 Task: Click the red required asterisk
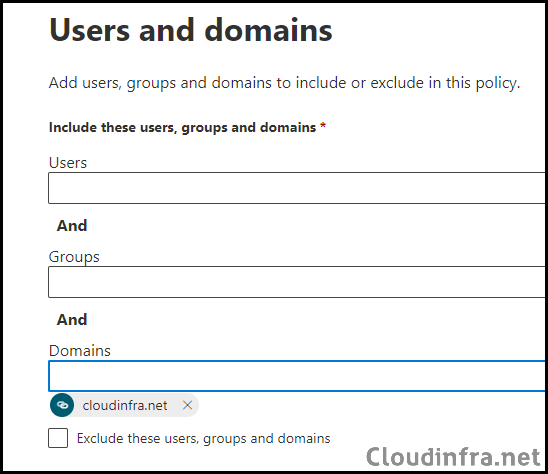(x=323, y=125)
